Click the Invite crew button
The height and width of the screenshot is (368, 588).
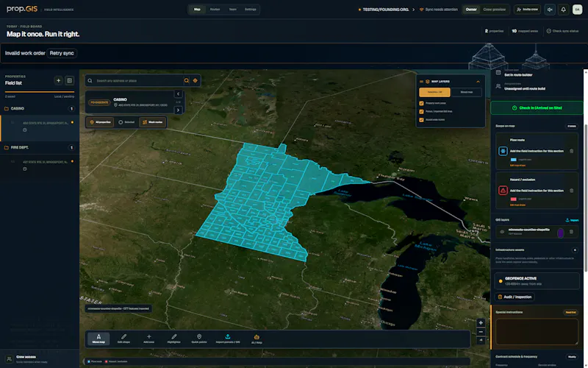pyautogui.click(x=527, y=10)
